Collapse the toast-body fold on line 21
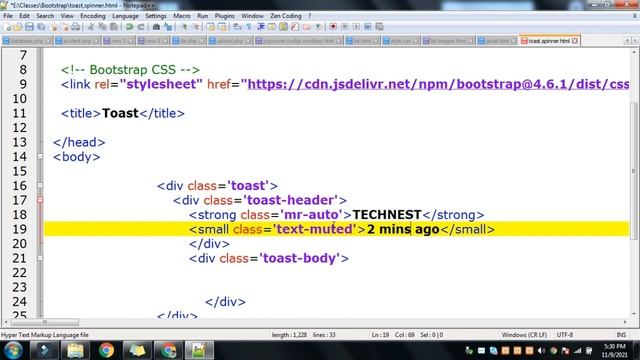640x360 pixels. click(40, 258)
